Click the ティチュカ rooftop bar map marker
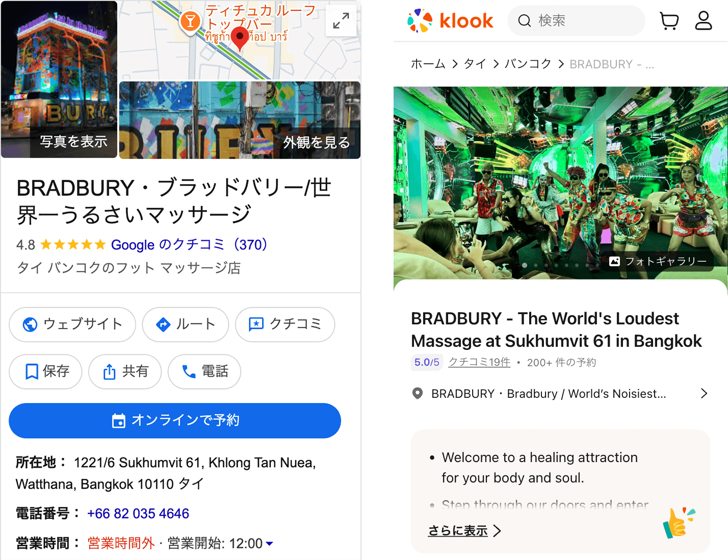Viewport: 728px width, 560px height. click(190, 22)
